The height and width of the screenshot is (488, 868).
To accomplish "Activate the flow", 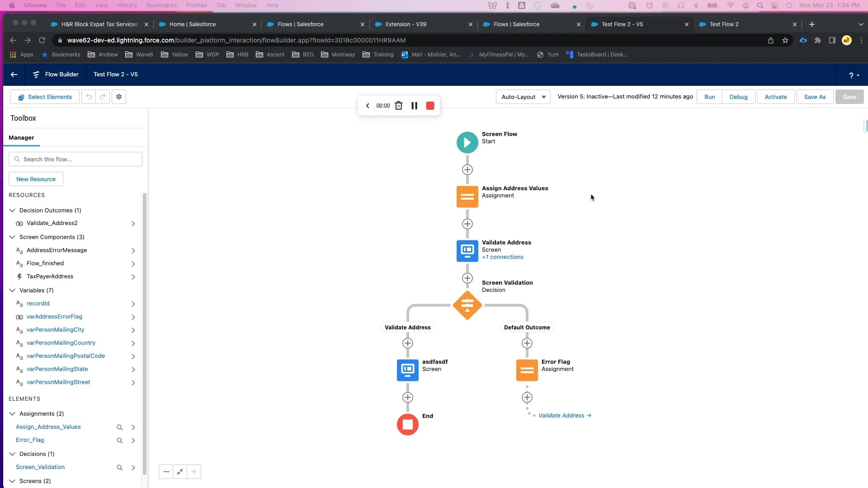I will coord(776,97).
